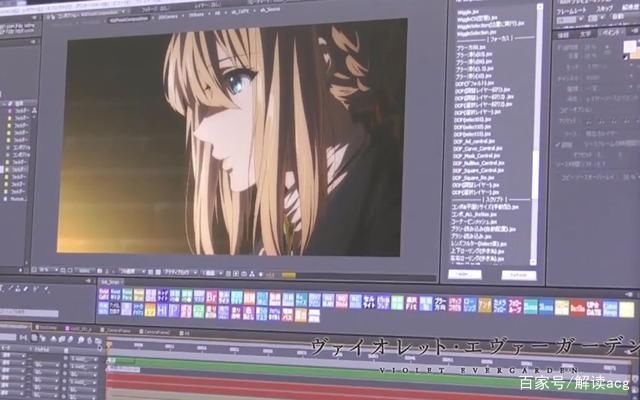Select Wiggle.jsx in the script list

[x=468, y=12]
